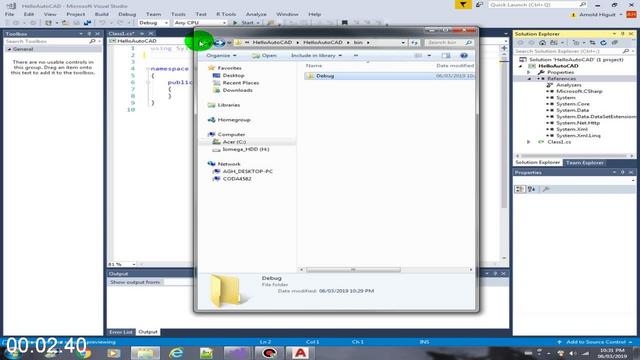Click the Home icon in Solution Explorer toolbar
640x360 pixels.
(x=542, y=43)
